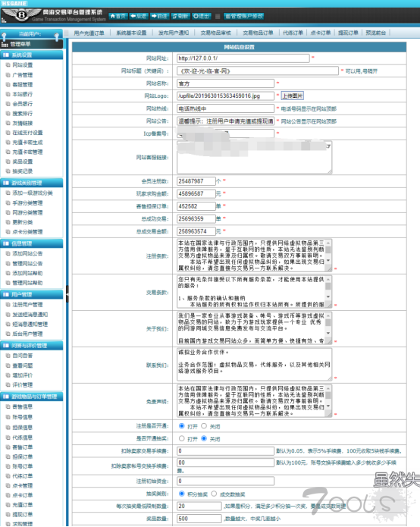Set 是否开通抽奖 to 打开
The image size is (420, 527).
182,438
